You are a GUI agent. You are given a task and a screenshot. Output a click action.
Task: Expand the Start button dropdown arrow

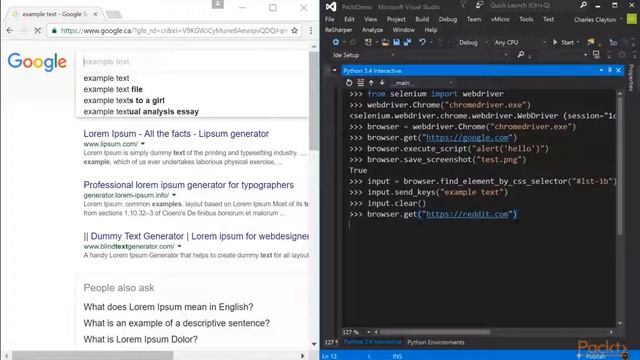click(x=578, y=42)
